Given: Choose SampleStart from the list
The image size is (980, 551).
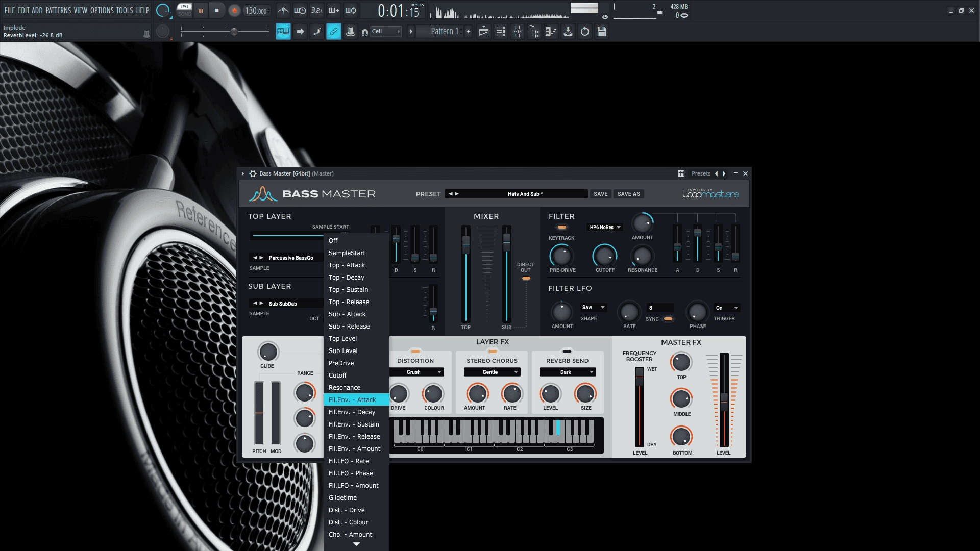Looking at the screenshot, I should (356, 253).
